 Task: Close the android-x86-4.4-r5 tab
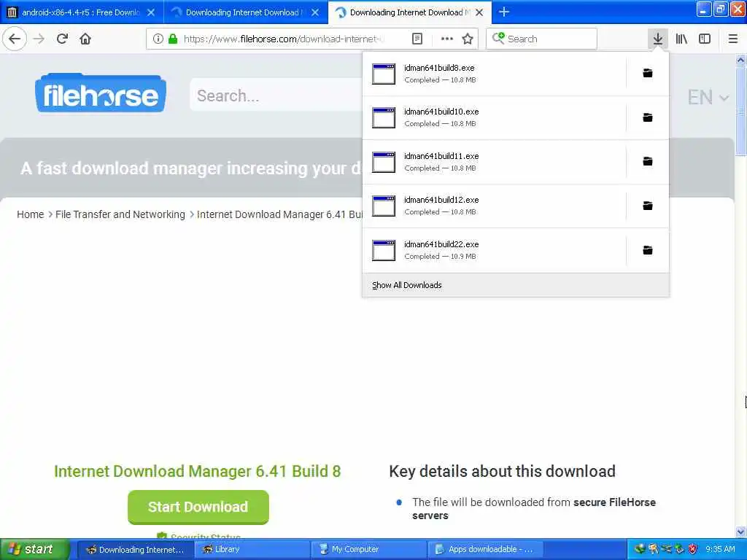tap(151, 12)
